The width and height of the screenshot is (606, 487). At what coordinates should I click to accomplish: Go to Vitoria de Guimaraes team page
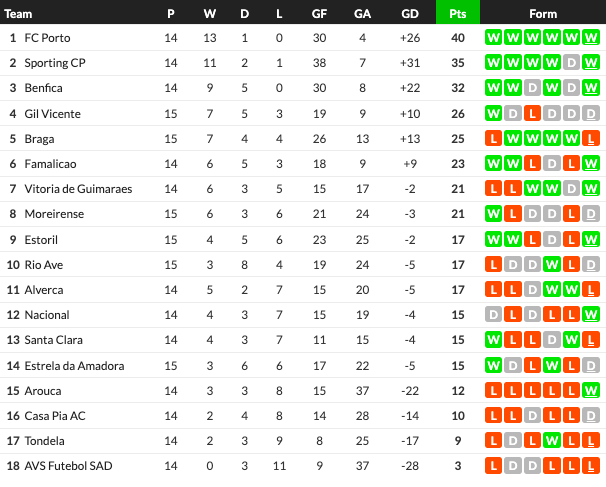point(82,189)
